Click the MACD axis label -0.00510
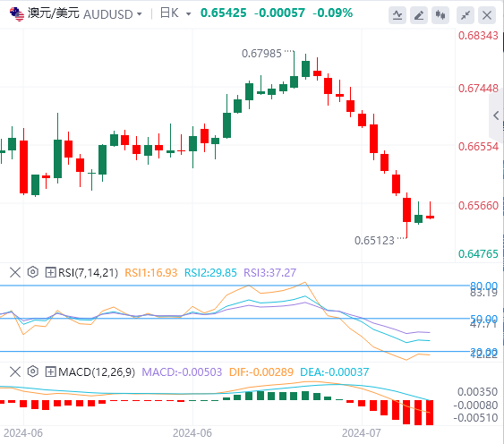Screen dimensions: 504x444 [475, 418]
